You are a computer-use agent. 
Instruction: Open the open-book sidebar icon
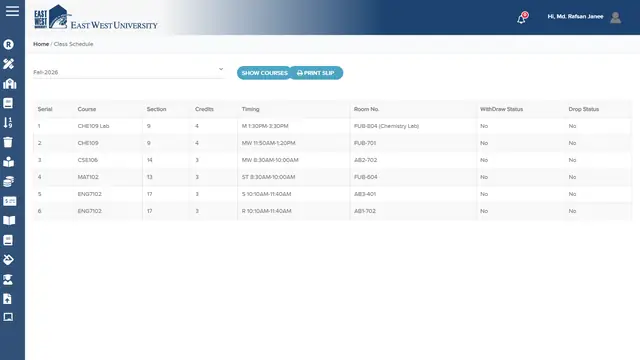pyautogui.click(x=9, y=220)
